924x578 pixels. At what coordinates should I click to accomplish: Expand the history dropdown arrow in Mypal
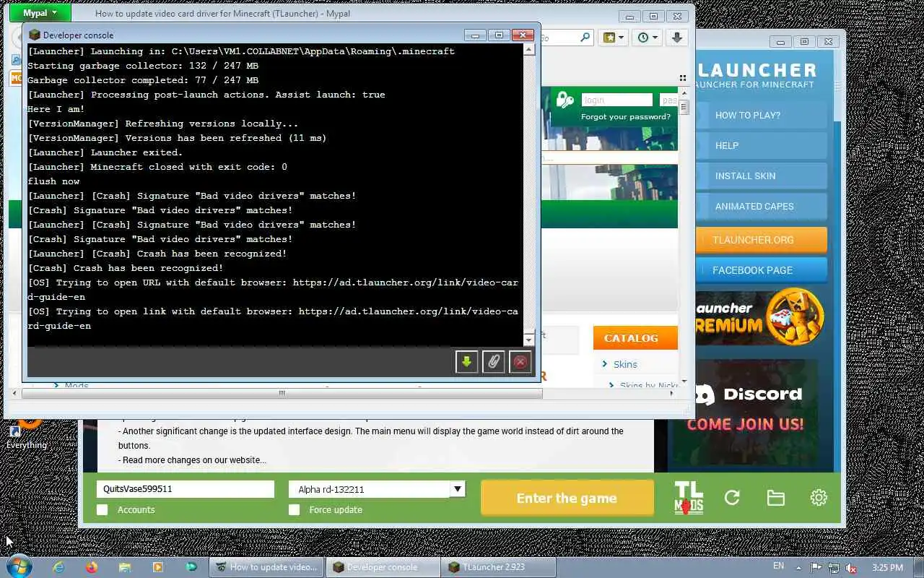(655, 38)
